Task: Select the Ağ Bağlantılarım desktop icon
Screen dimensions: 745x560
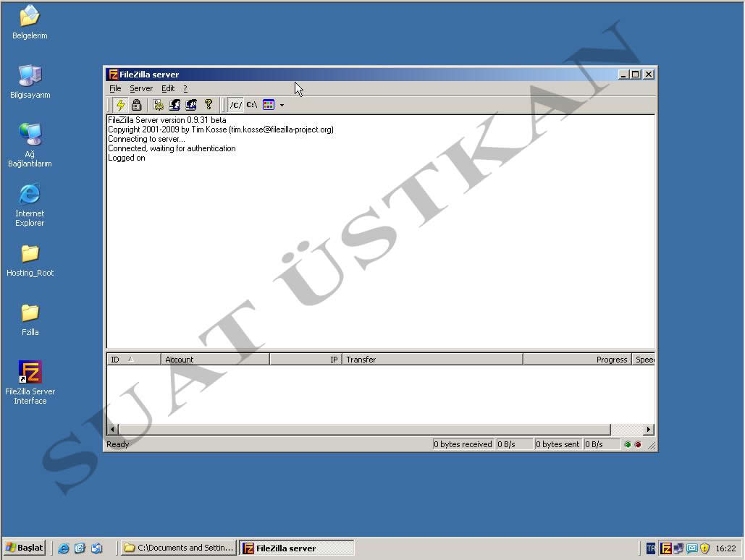Action: (x=30, y=145)
